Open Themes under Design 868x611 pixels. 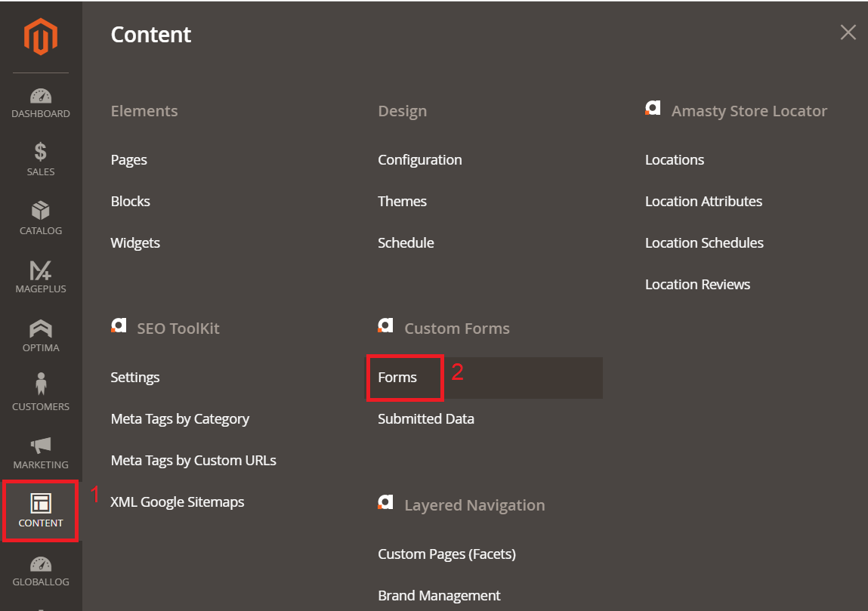click(402, 202)
